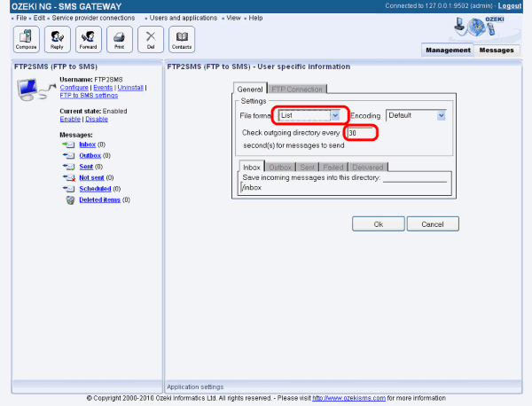Expand the Encoding dropdown
The width and height of the screenshot is (532, 406).
click(441, 115)
